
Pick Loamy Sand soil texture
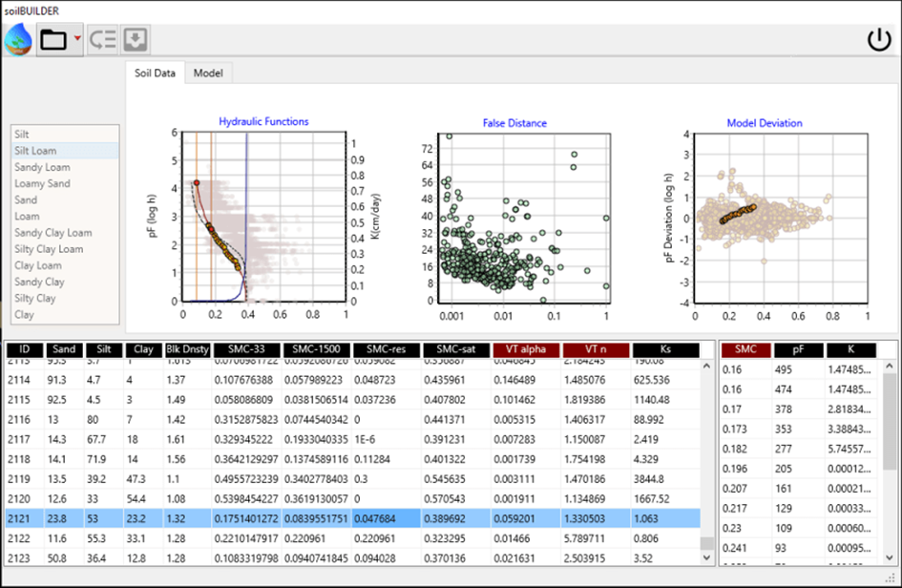coord(42,183)
